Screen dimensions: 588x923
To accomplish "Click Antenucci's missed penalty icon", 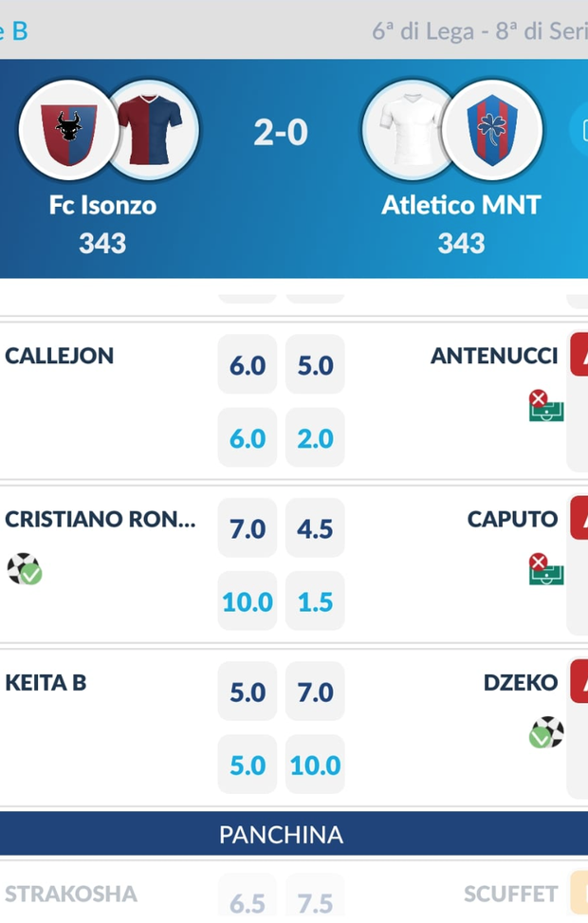I will pyautogui.click(x=546, y=406).
